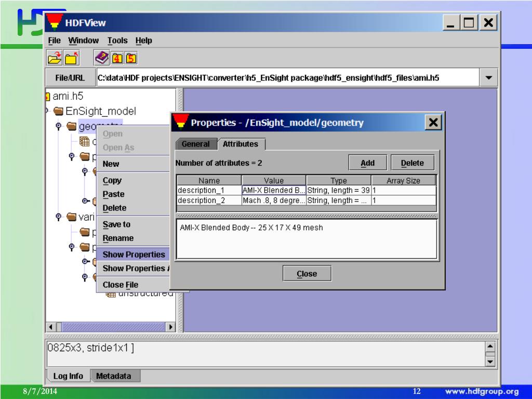Click the Delete attribute button
This screenshot has width=532, height=399.
click(x=412, y=163)
